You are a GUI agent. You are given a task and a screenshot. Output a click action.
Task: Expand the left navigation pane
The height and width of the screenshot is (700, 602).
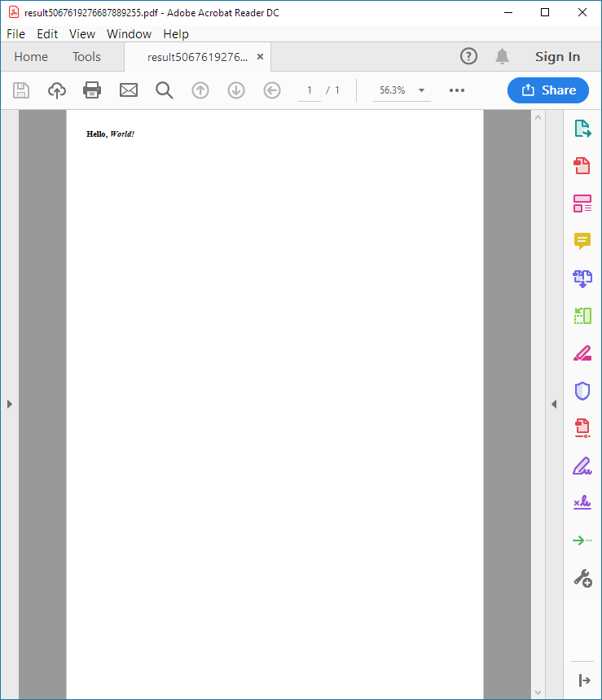coord(9,404)
